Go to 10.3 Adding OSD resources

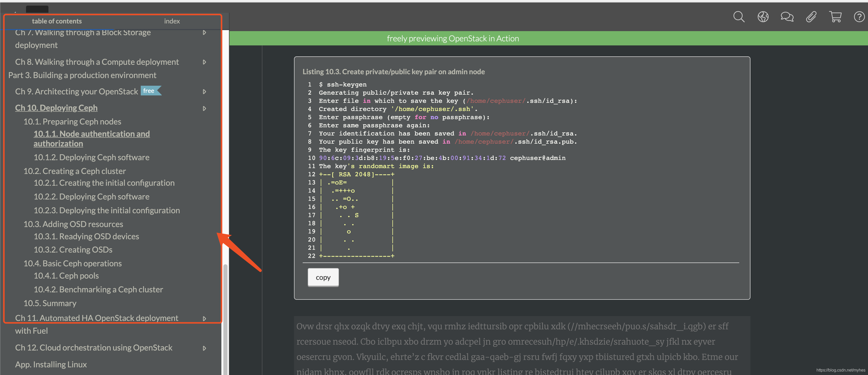pos(73,224)
